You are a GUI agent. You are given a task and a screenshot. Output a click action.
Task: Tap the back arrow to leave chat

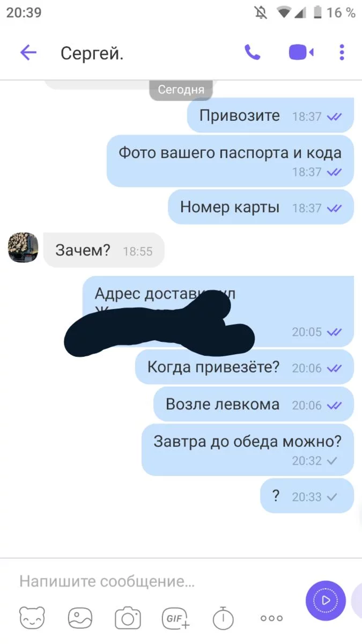(x=28, y=53)
